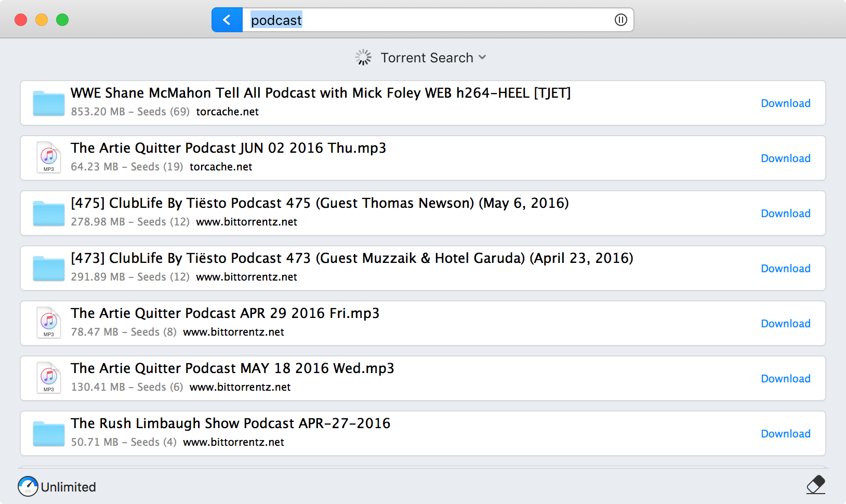This screenshot has height=504, width=846.
Task: Click www.bittorrentz.net on ClubLife 473 row
Action: [246, 277]
